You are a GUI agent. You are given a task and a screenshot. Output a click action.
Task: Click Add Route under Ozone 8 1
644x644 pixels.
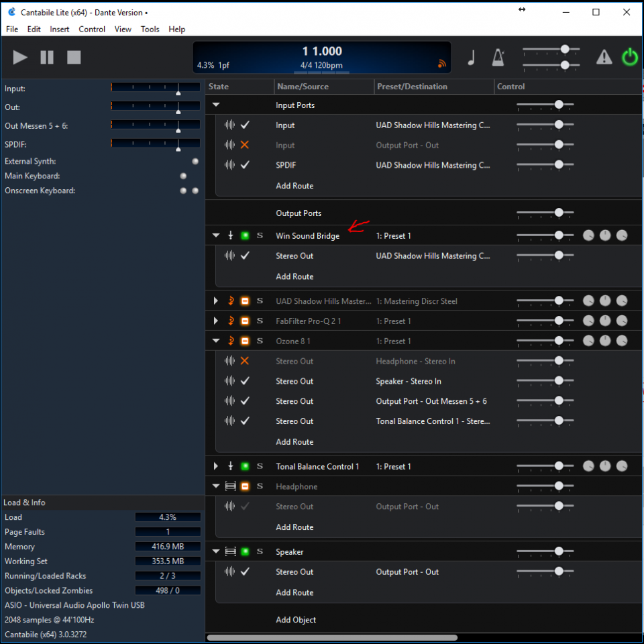pos(294,442)
